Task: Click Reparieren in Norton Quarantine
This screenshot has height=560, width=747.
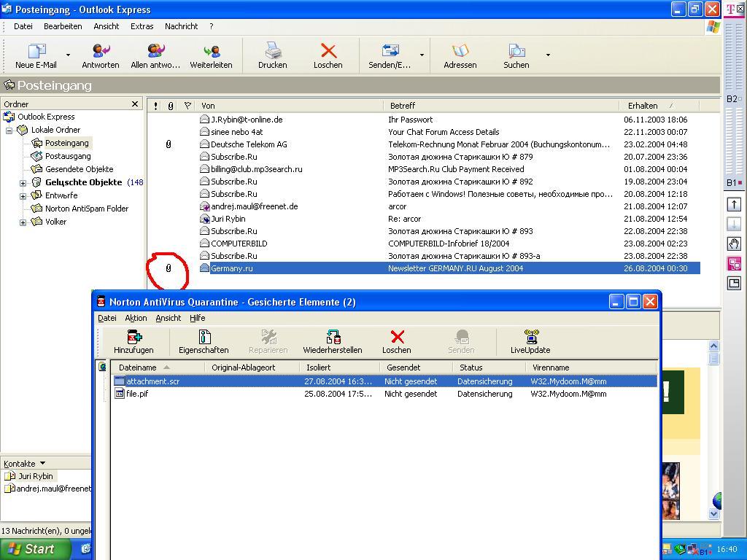Action: (268, 342)
